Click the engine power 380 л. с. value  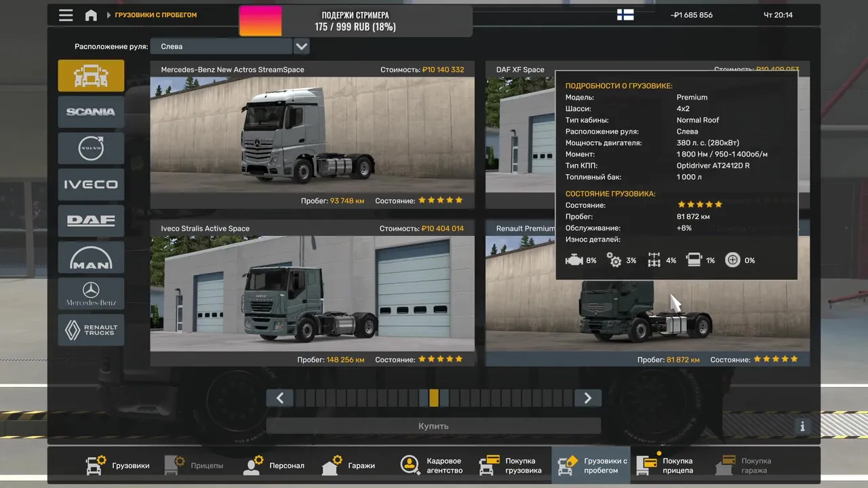(708, 143)
